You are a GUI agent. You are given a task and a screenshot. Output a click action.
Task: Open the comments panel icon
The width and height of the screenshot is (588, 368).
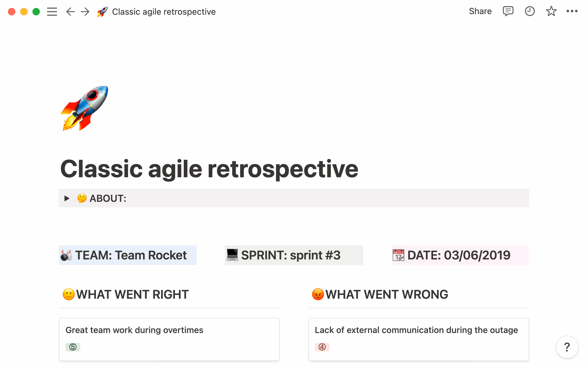[508, 11]
